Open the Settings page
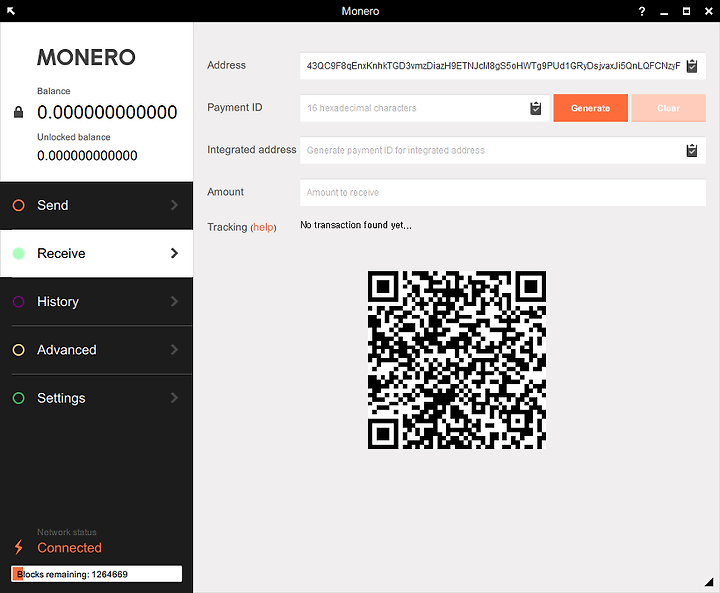Screen dimensions: 720x593 point(96,398)
